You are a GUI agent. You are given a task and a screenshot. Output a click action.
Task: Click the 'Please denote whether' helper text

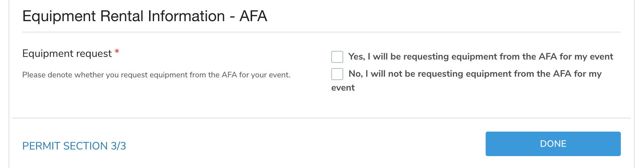(x=156, y=75)
